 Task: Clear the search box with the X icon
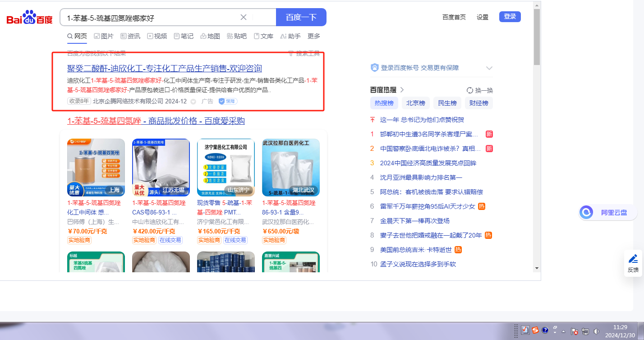(x=244, y=18)
